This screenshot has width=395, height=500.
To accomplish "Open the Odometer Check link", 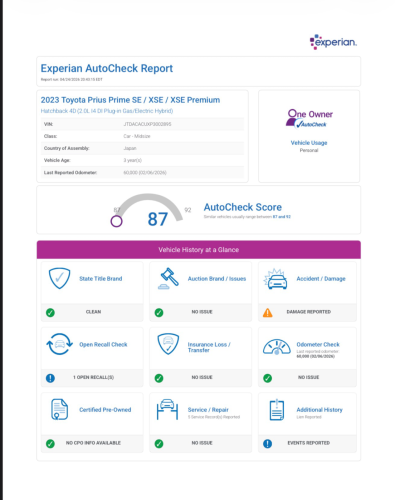I will pos(318,344).
